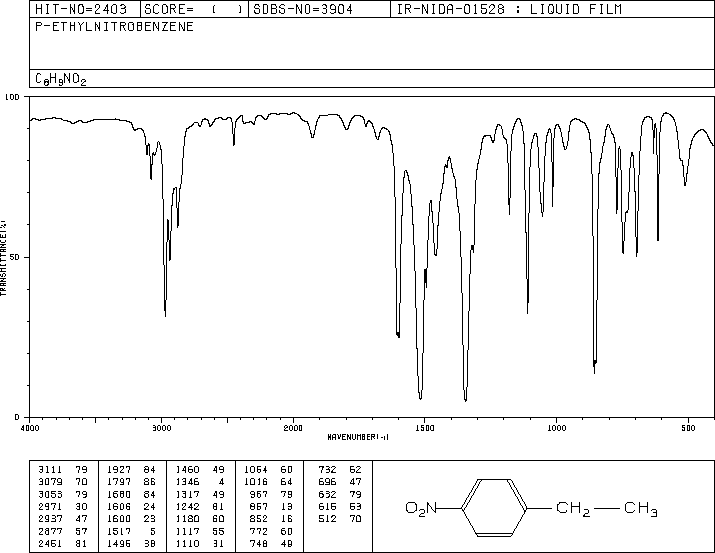Viewport: 715px width, 553px height.
Task: Click peak table entry 1016
Action: tap(256, 482)
